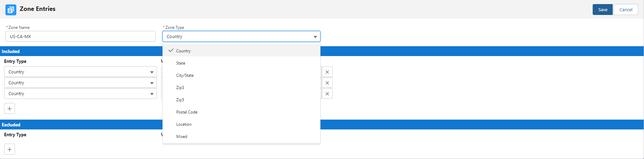Remove the second included Country entry row

(327, 83)
